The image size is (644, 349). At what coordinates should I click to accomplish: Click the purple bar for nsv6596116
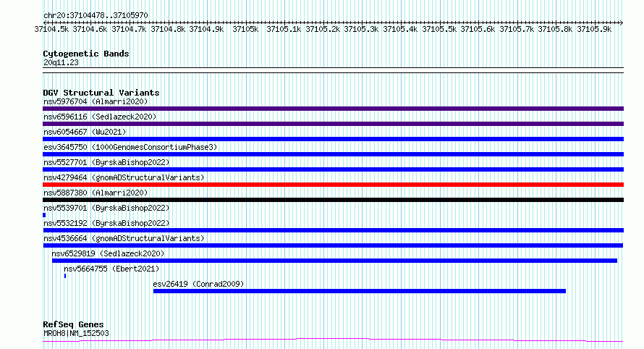[333, 124]
